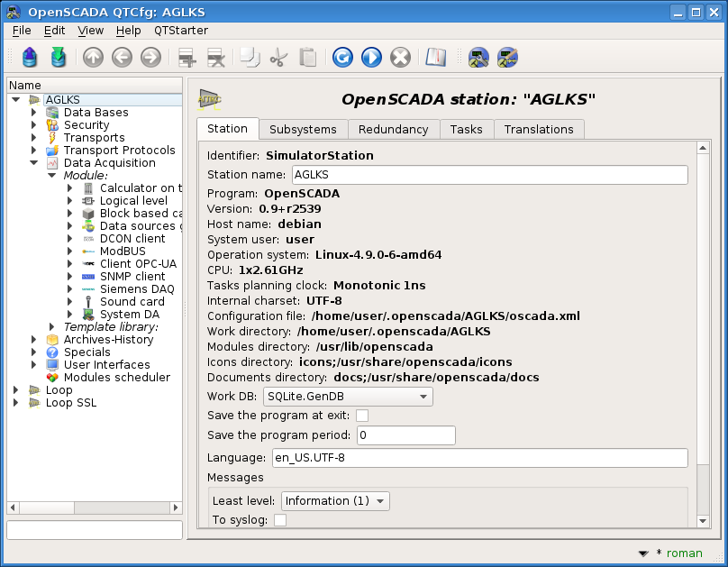
Task: Click the vertical scrollbar down arrow
Action: [703, 521]
